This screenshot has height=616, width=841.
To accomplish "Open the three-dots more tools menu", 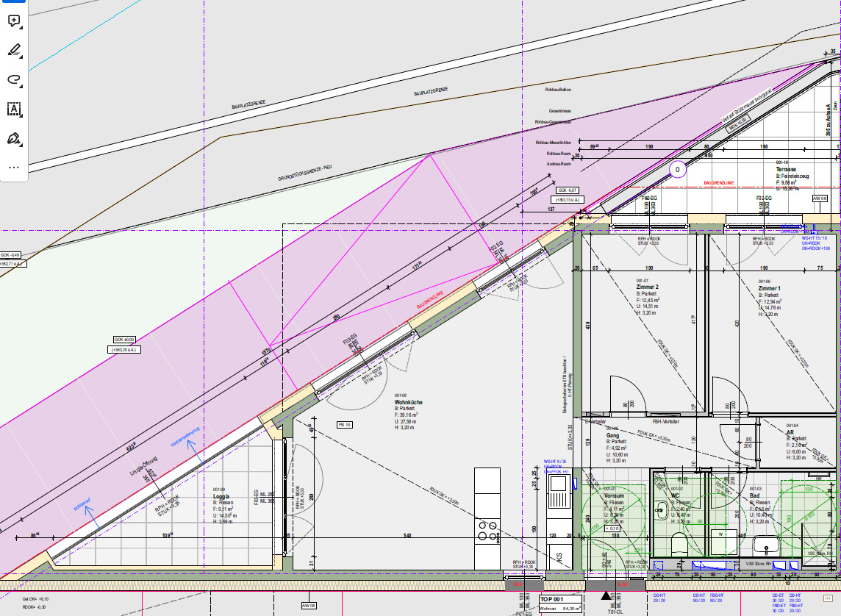I will (x=14, y=167).
